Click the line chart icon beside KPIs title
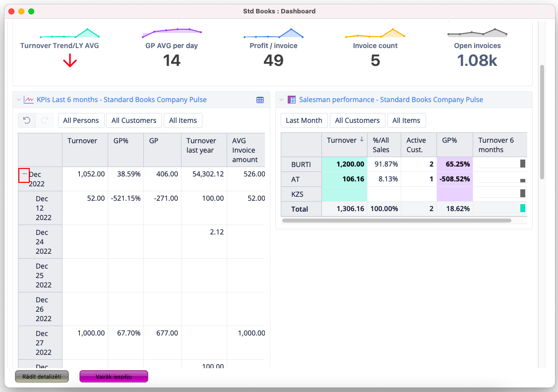558x392 pixels. tap(29, 100)
